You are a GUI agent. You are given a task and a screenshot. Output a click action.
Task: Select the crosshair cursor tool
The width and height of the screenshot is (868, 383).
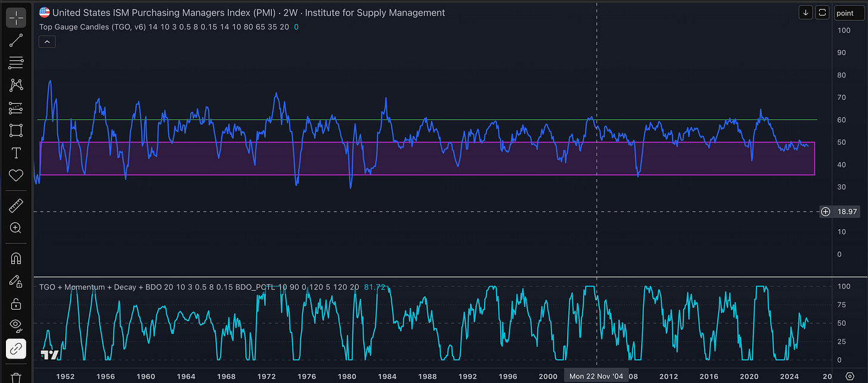[x=16, y=17]
